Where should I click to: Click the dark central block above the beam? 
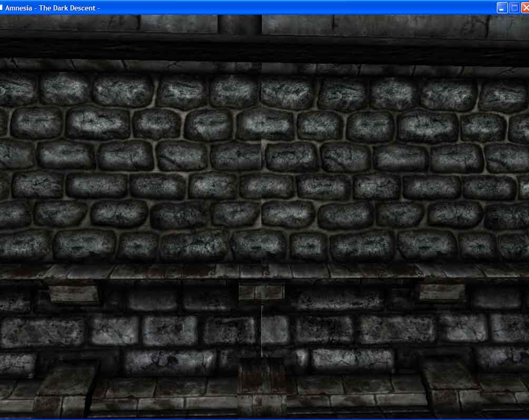[240, 24]
